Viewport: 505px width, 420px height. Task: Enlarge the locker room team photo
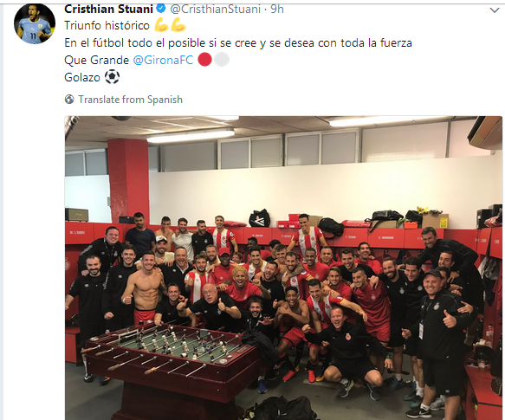[x=283, y=268]
